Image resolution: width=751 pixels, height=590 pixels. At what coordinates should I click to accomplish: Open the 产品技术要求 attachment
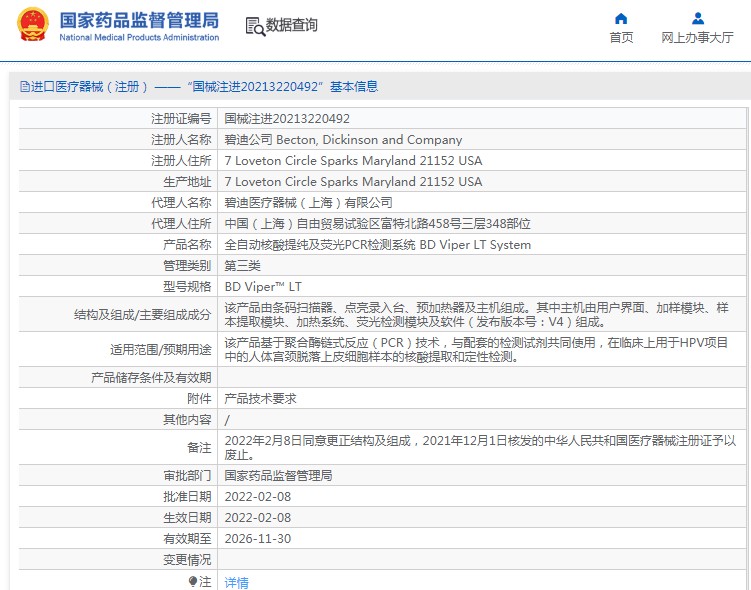click(x=261, y=398)
